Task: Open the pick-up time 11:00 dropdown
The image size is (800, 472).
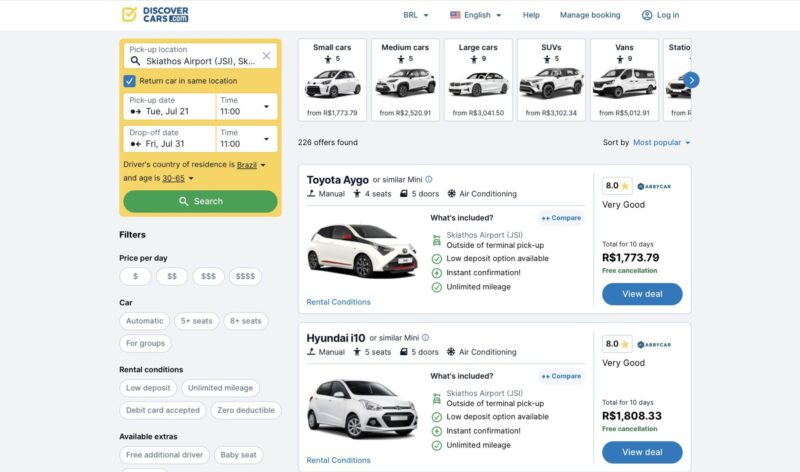Action: tap(246, 107)
